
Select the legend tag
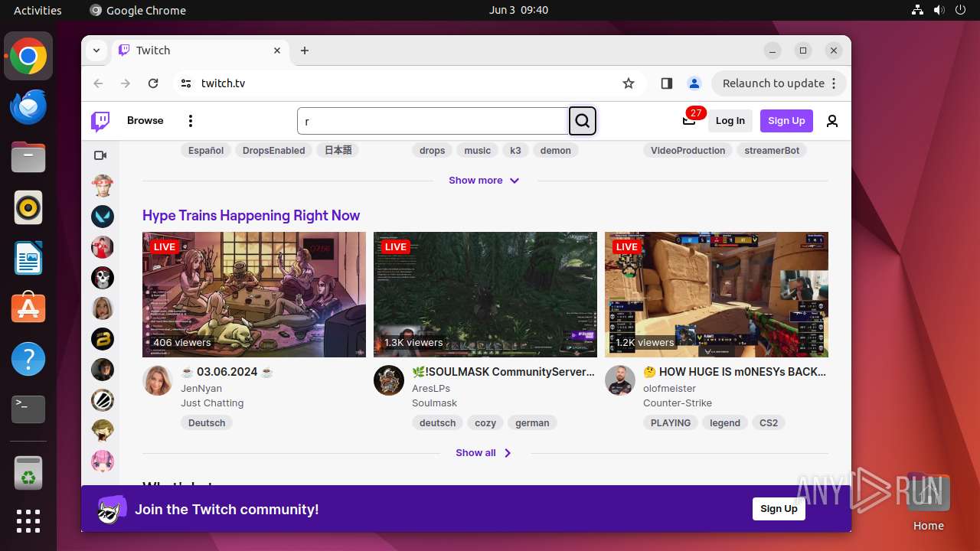725,422
